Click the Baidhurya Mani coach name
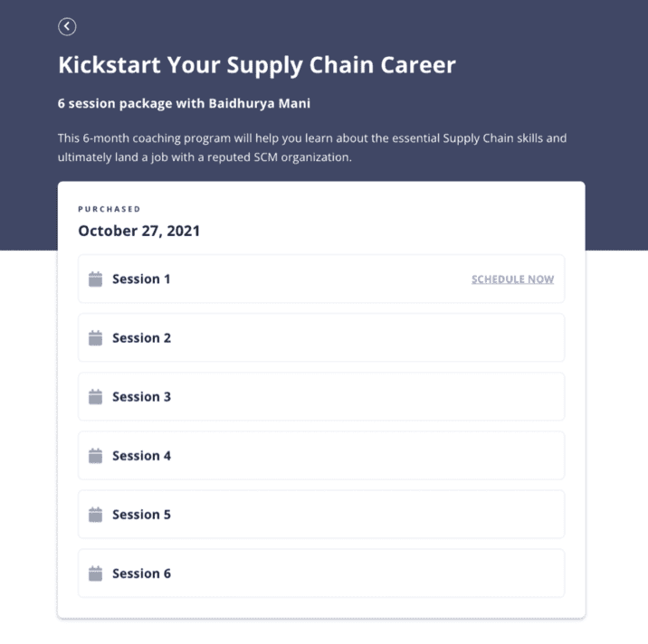Viewport: 648px width, 644px height. 259,103
